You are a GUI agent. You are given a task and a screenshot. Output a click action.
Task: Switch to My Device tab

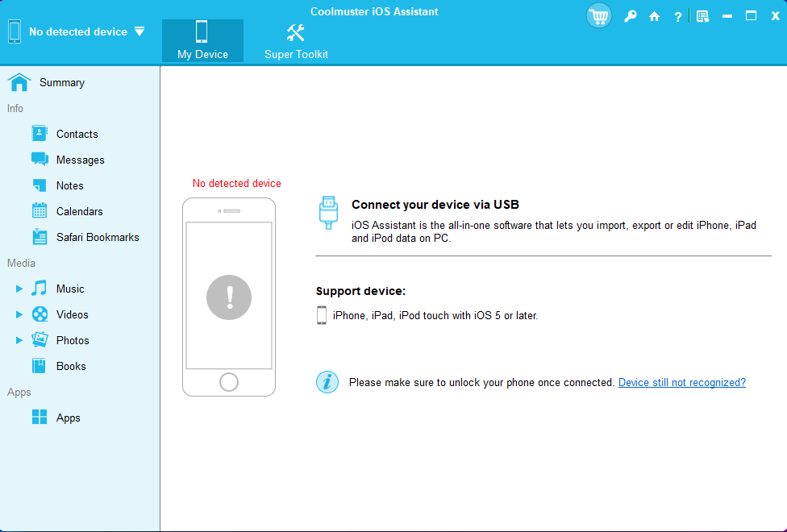point(202,40)
